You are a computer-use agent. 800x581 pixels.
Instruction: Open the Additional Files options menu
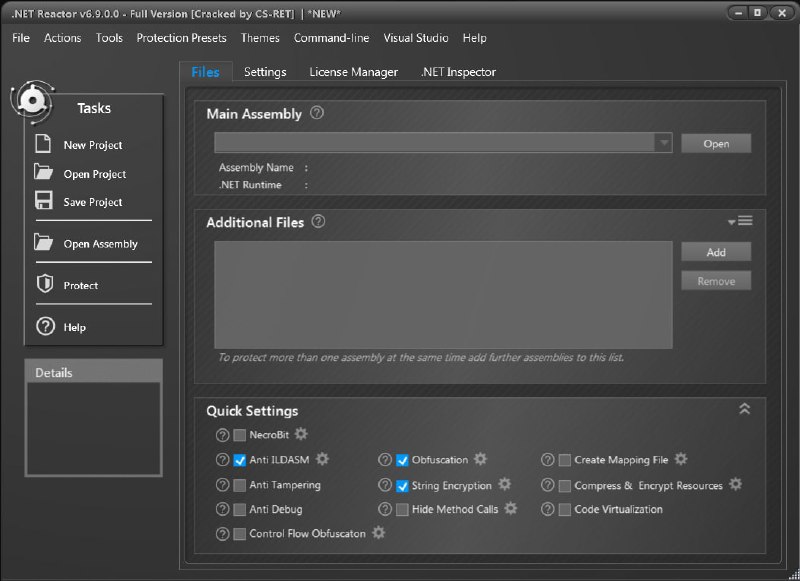click(x=740, y=221)
